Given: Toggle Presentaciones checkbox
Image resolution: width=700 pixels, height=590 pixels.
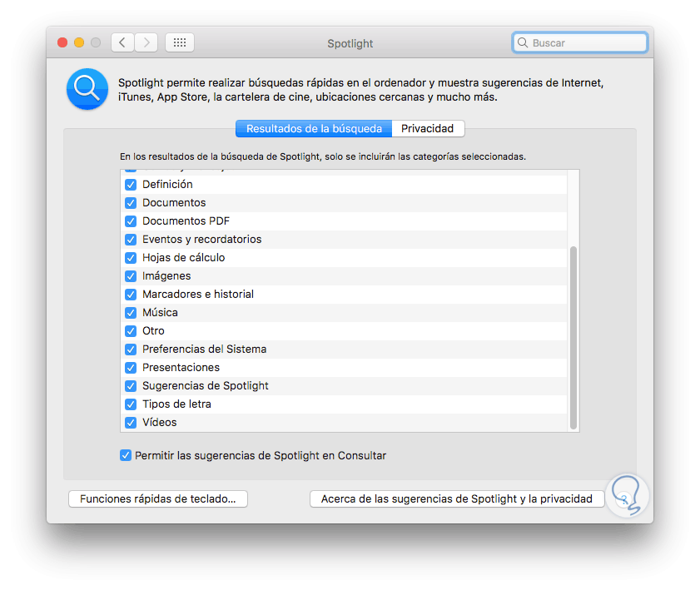Looking at the screenshot, I should (131, 367).
